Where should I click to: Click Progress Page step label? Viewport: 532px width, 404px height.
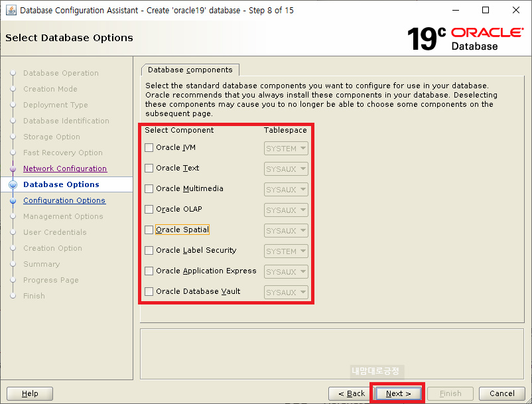point(51,280)
